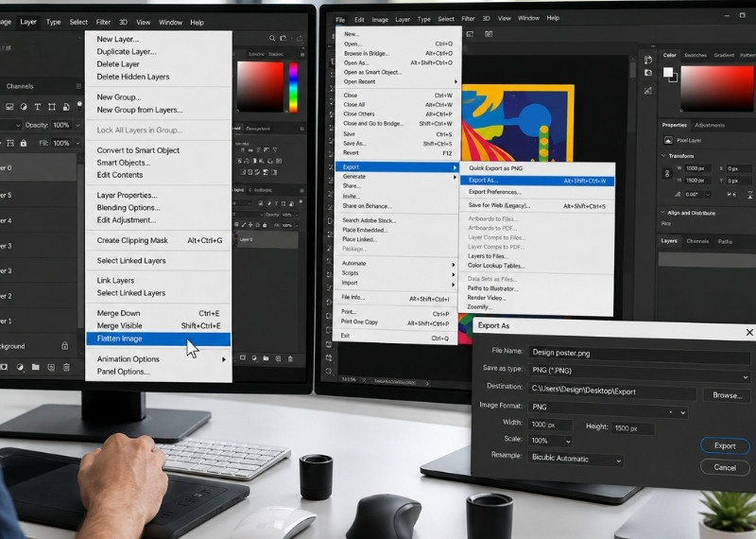Click the second options bar icon right of File menu

(x=489, y=34)
